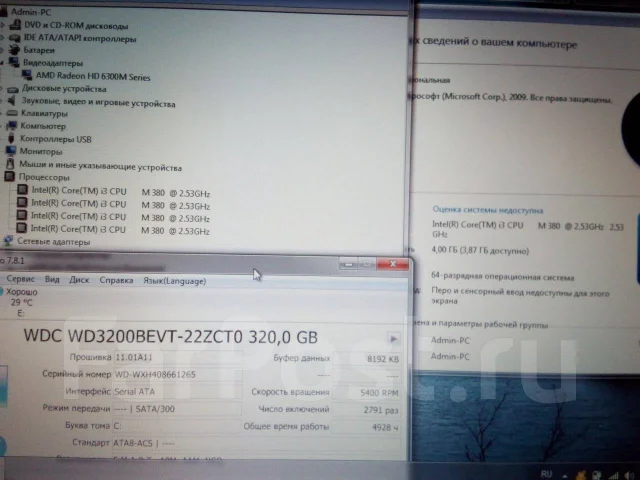The height and width of the screenshot is (480, 640).
Task: Select the Клавиатуры tree item
Action: click(44, 113)
